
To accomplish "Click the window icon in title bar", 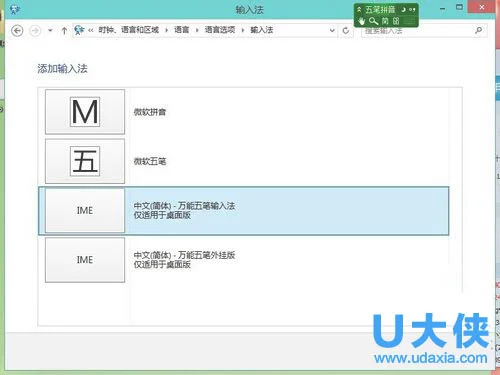I will tap(15, 9).
